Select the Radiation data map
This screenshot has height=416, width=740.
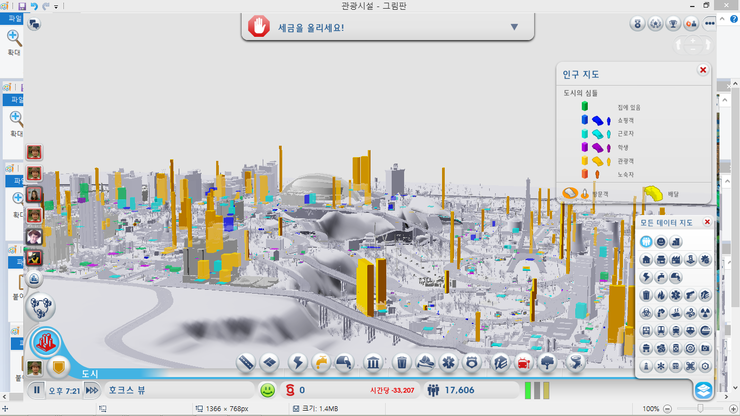coord(705,313)
